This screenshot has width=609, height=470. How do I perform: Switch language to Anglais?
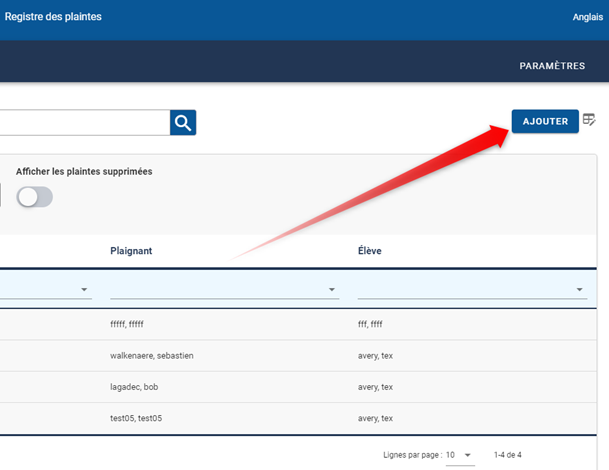pos(586,17)
